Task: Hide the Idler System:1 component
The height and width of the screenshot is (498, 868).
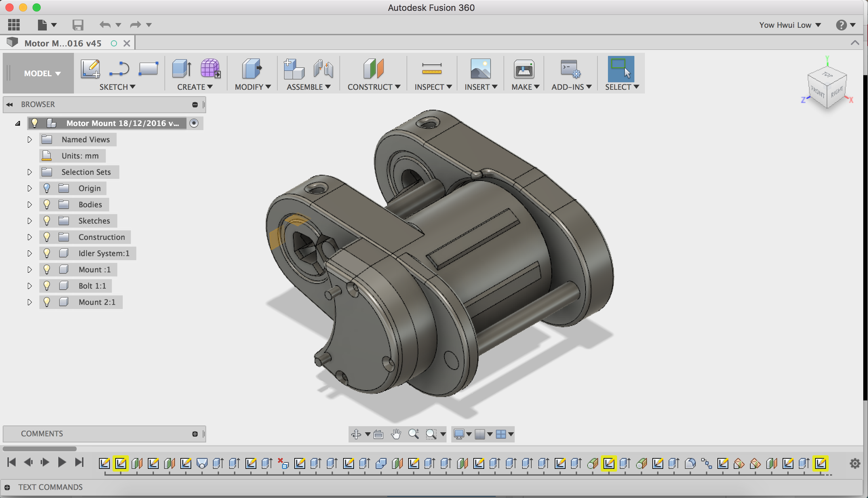Action: [47, 253]
